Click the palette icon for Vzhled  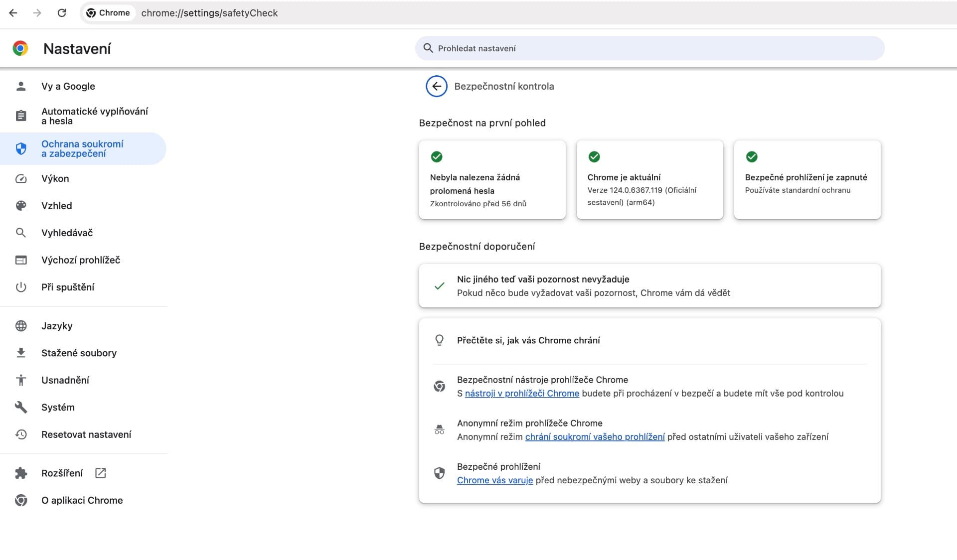[21, 206]
